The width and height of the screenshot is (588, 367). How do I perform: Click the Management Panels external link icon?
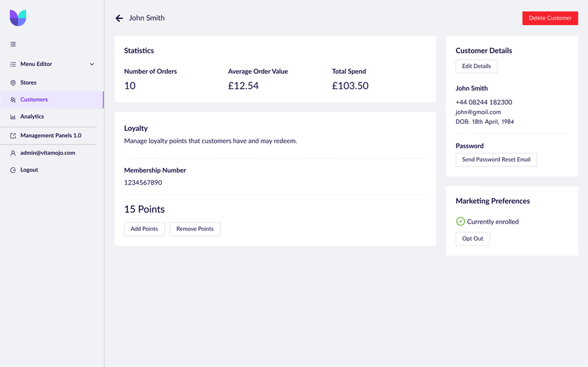click(13, 136)
